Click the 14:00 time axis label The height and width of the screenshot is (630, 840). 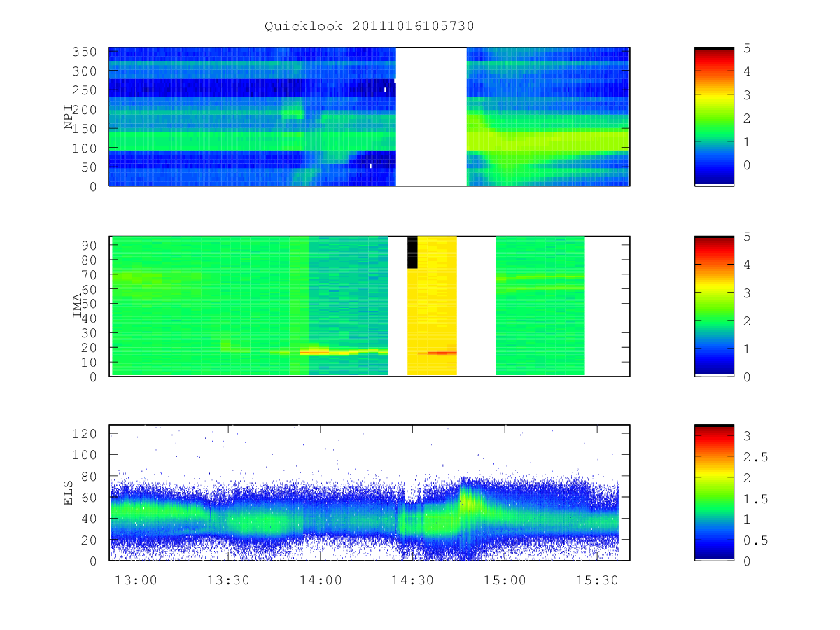[x=321, y=580]
